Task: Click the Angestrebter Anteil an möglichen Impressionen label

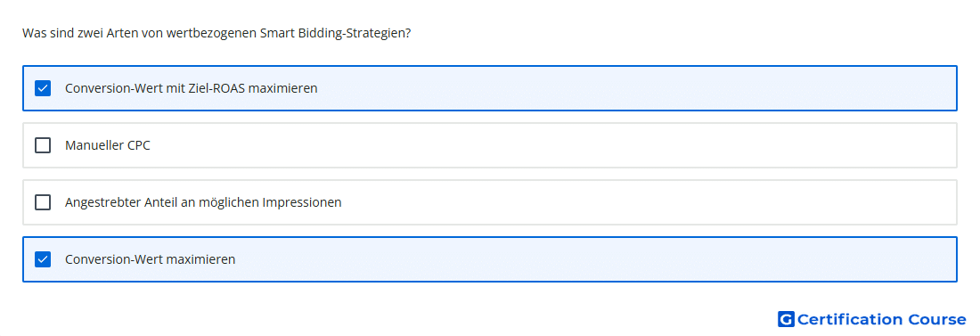Action: point(203,202)
